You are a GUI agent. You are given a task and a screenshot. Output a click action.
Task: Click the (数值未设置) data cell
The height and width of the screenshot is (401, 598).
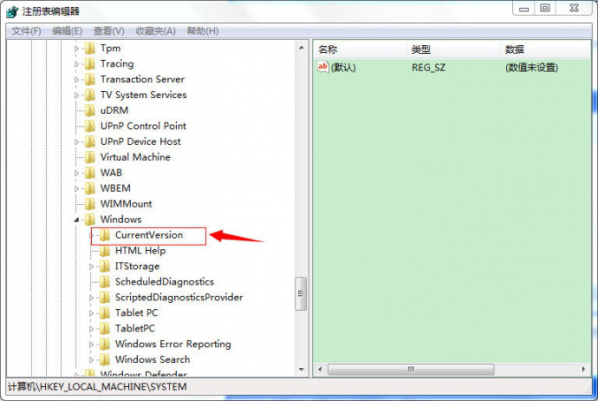pyautogui.click(x=532, y=68)
